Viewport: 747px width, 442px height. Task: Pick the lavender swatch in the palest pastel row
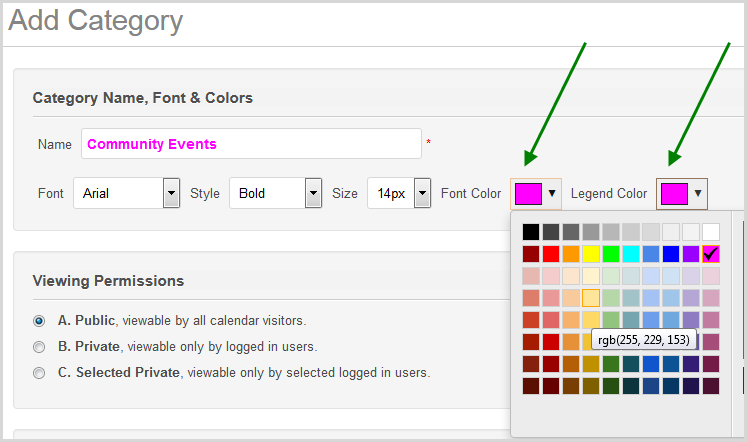pyautogui.click(x=691, y=276)
